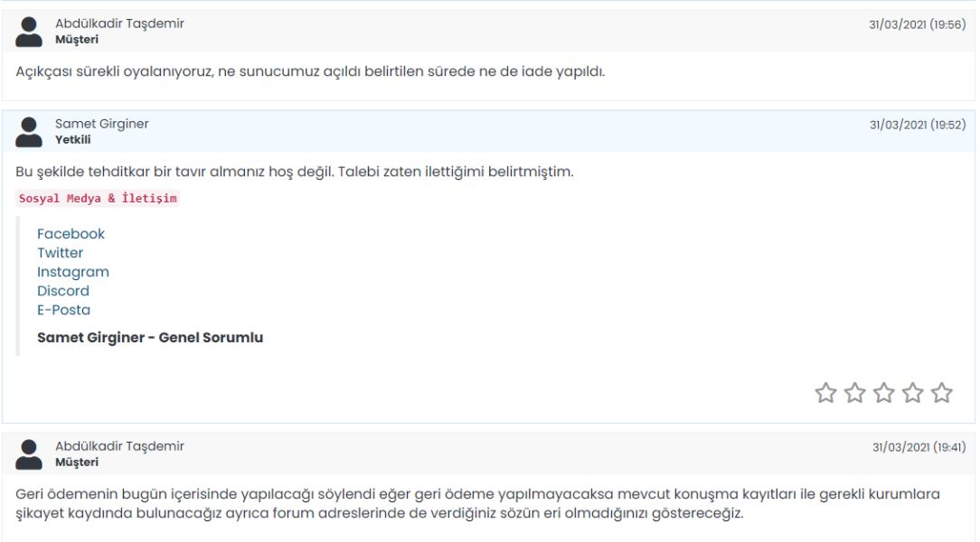
Task: Click the Yetkili role label
Action: click(73, 140)
